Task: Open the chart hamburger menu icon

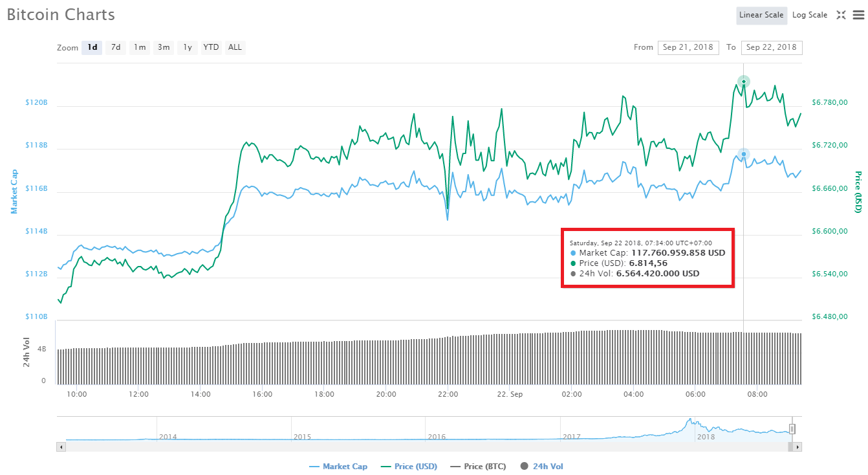Action: point(858,15)
